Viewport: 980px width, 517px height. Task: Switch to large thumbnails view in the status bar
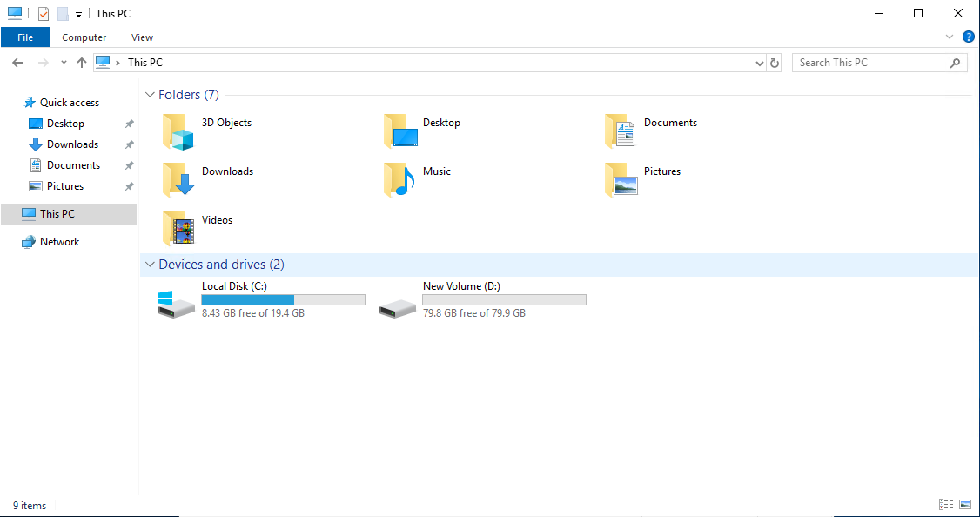click(965, 504)
